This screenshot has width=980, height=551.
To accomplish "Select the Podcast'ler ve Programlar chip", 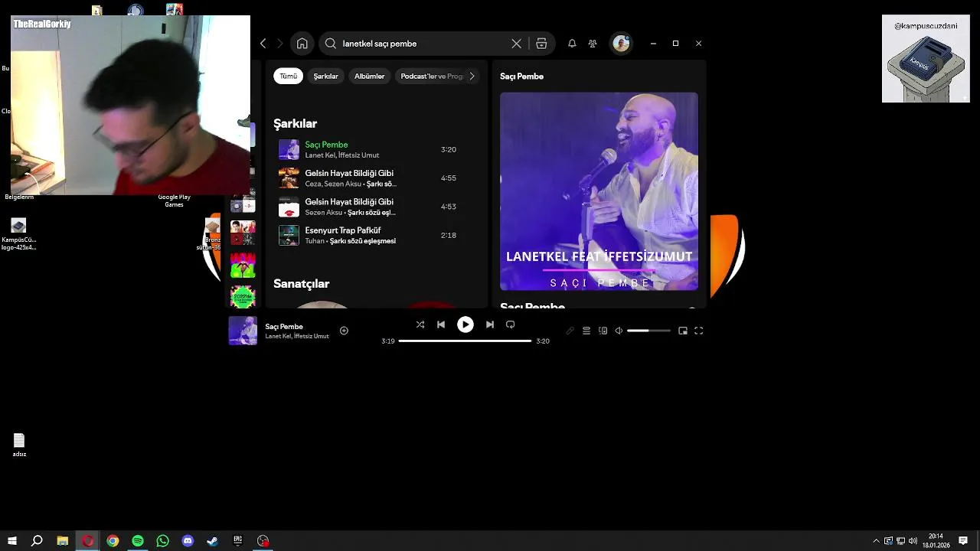I will pos(431,76).
